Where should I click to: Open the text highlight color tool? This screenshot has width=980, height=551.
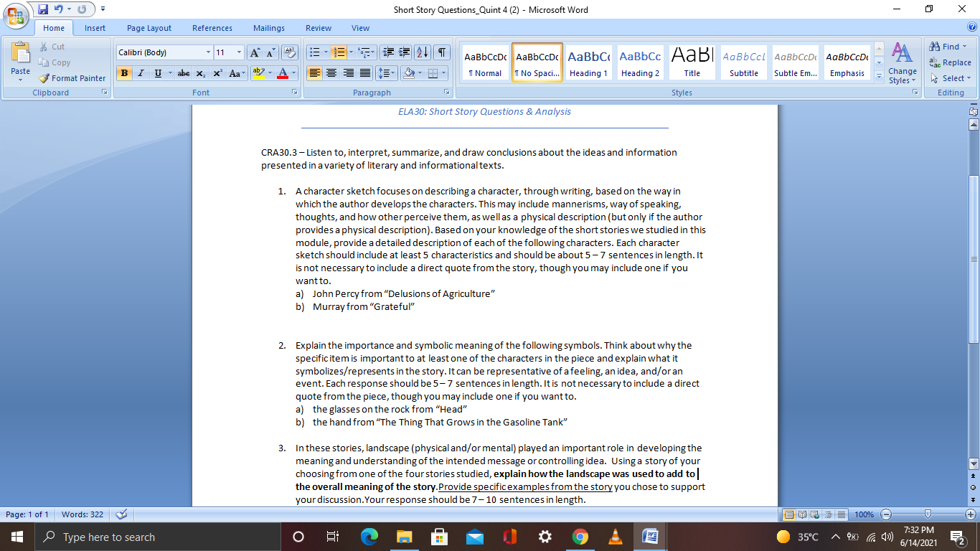[x=260, y=74]
